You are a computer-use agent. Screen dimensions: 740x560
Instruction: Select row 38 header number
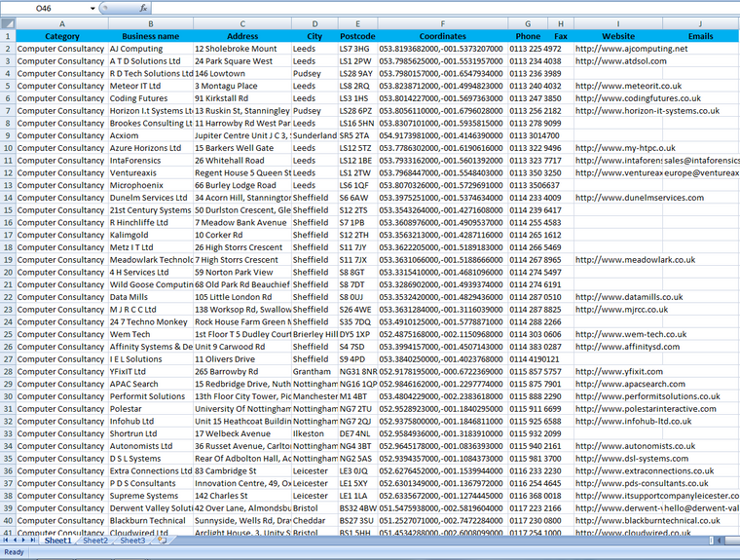(x=8, y=496)
